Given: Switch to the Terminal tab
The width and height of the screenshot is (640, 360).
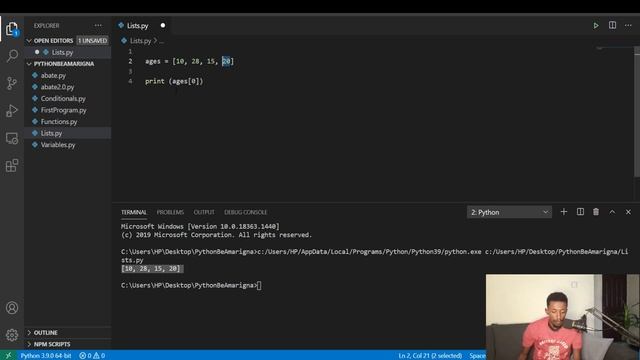Looking at the screenshot, I should (133, 212).
